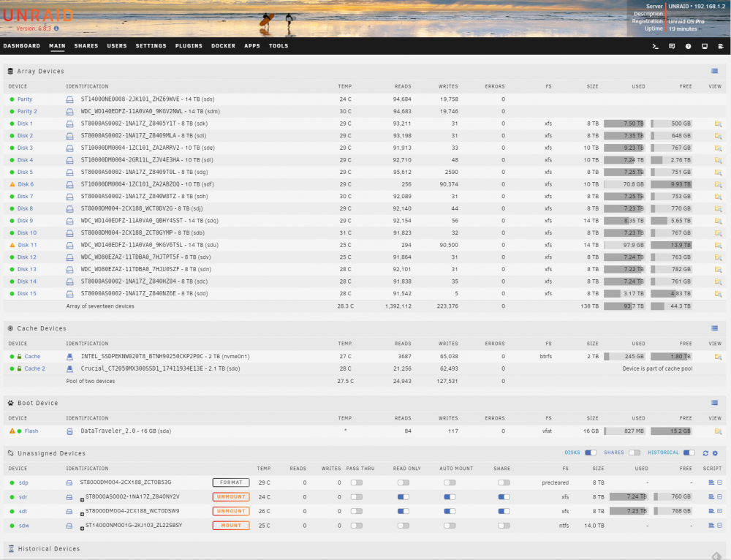Expand the sdt ST8000DM004 device tree
The width and height of the screenshot is (731, 560).
(x=82, y=514)
